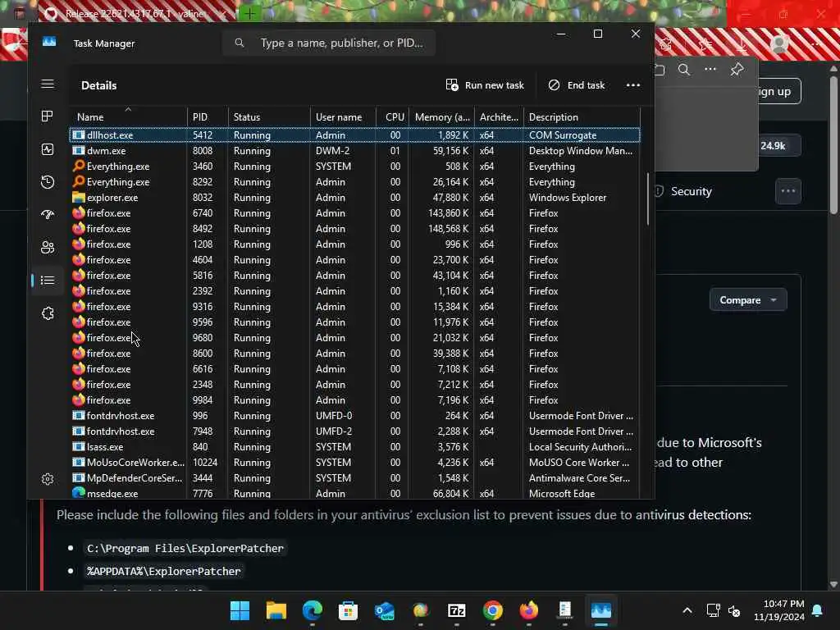Viewport: 840px width, 630px height.
Task: Sort by Architecture column header
Action: click(x=499, y=116)
